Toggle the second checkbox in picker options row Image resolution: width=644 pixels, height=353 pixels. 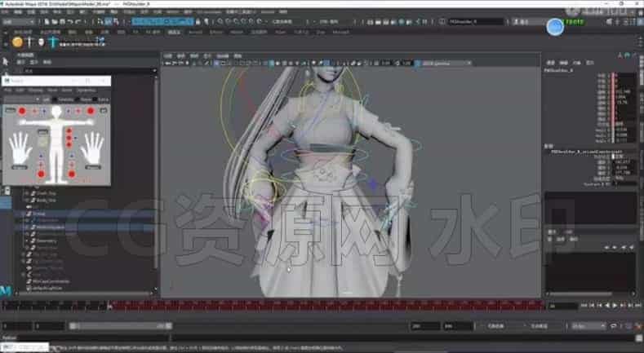[x=78, y=99]
